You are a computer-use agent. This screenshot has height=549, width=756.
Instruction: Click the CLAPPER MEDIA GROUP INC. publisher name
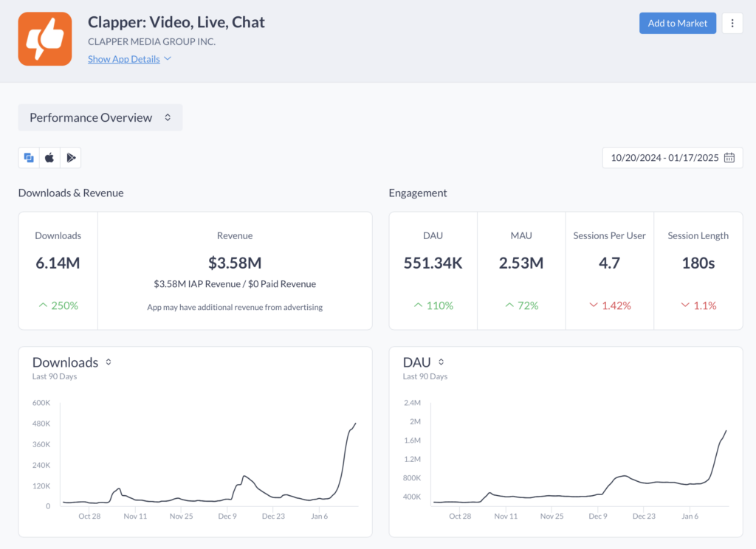[x=151, y=41]
